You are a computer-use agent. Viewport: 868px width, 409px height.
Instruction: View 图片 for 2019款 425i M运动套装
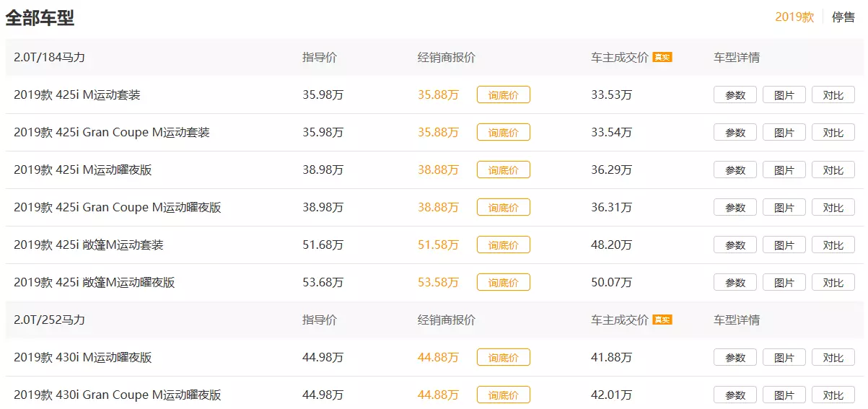coord(784,95)
